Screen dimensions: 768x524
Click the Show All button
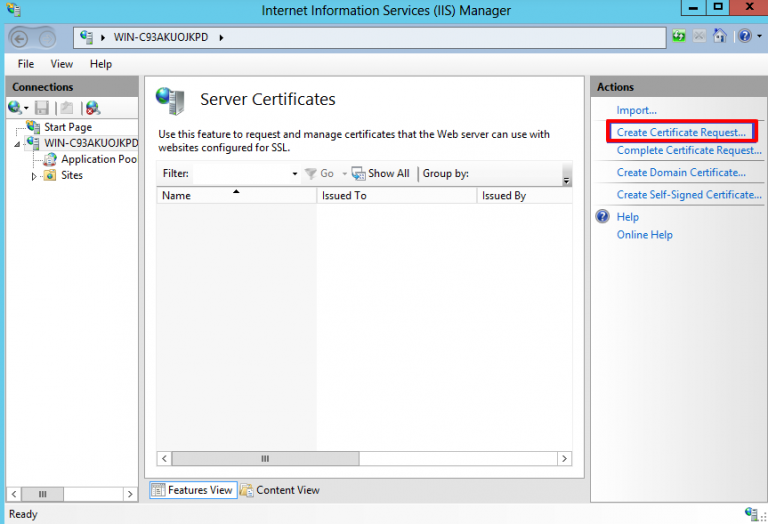[x=381, y=173]
